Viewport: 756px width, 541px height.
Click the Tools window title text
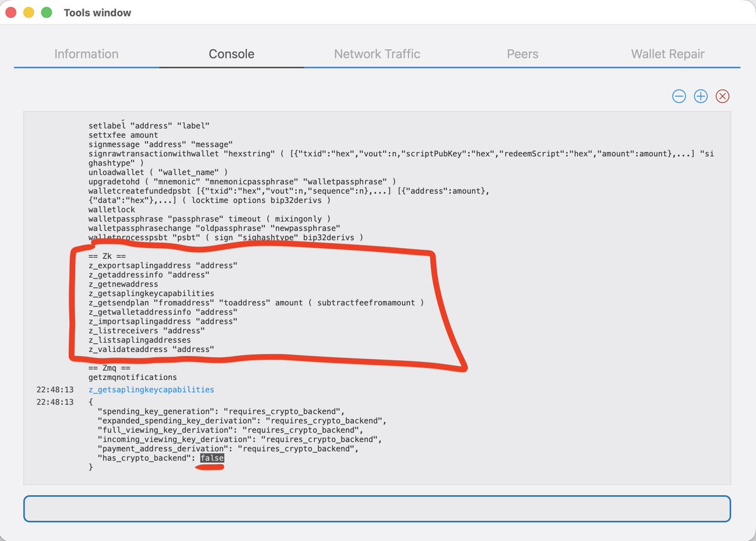pos(98,13)
